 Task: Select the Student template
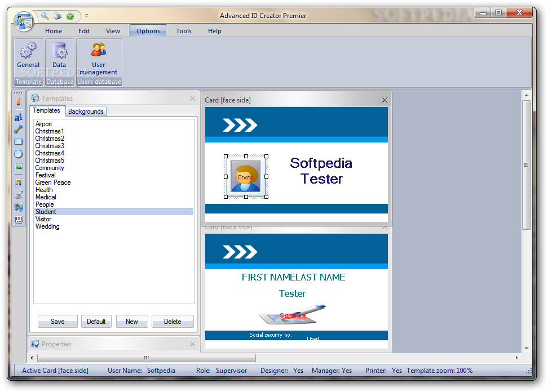pos(114,212)
